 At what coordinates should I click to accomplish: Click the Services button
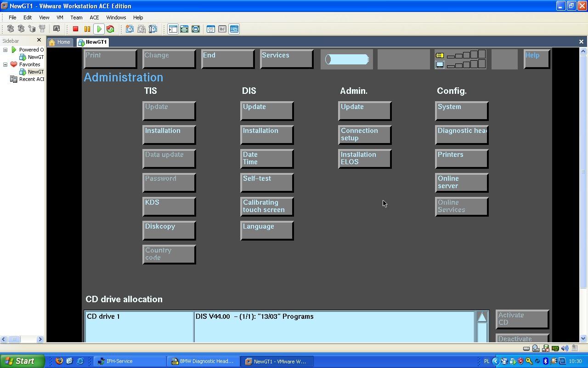(x=286, y=59)
